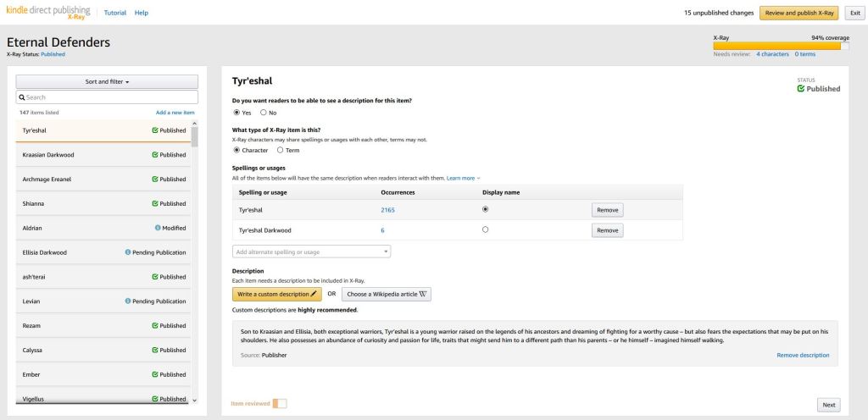Expand the Add alternate spelling or usage combo box

(311, 251)
